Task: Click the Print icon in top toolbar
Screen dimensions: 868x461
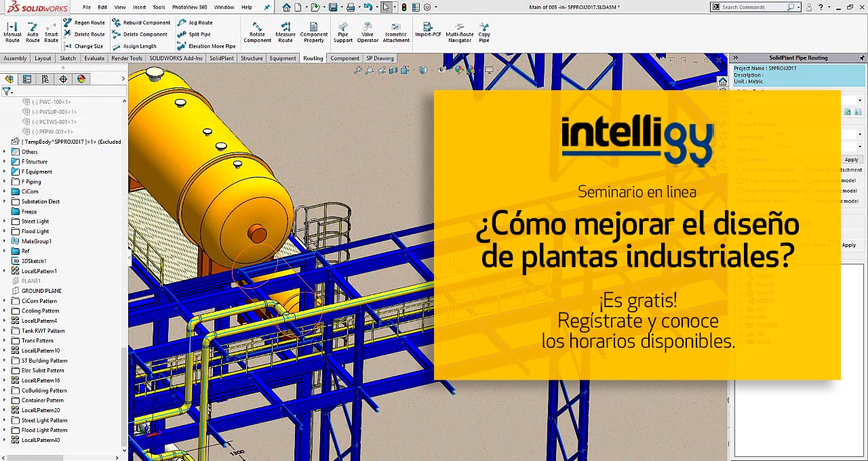Action: point(351,7)
